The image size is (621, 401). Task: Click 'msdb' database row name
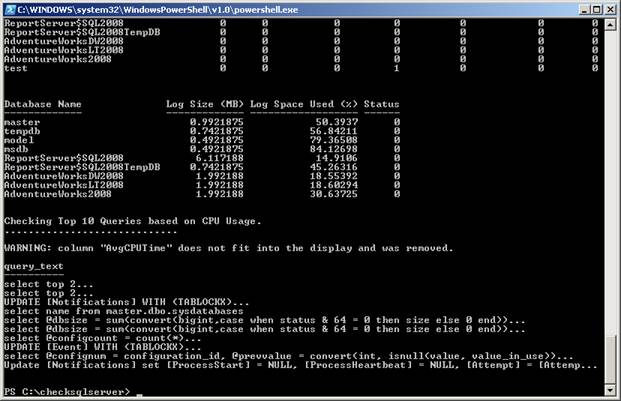pyautogui.click(x=16, y=149)
